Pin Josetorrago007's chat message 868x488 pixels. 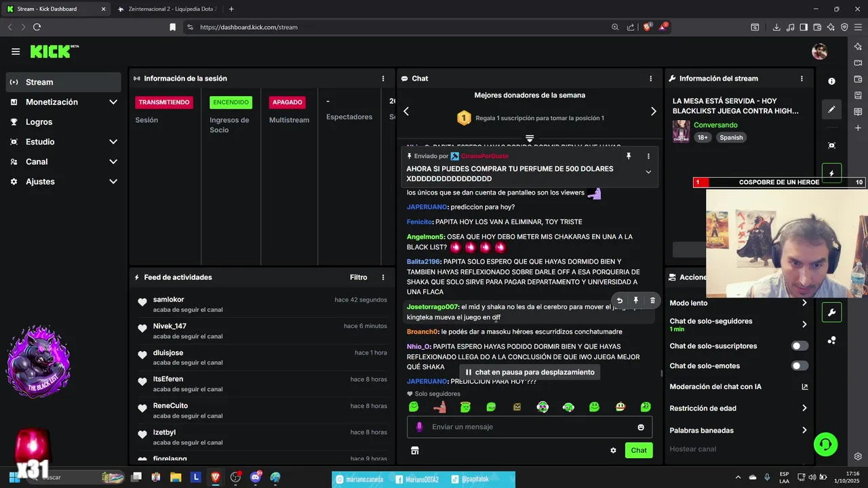(636, 300)
